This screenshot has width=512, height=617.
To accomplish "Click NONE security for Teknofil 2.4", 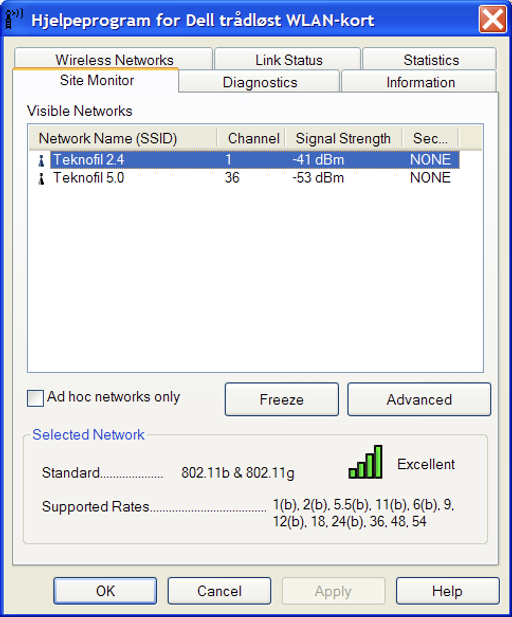I will click(430, 160).
